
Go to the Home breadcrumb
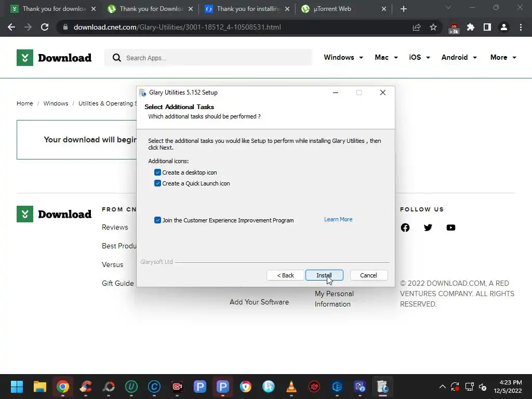click(25, 103)
